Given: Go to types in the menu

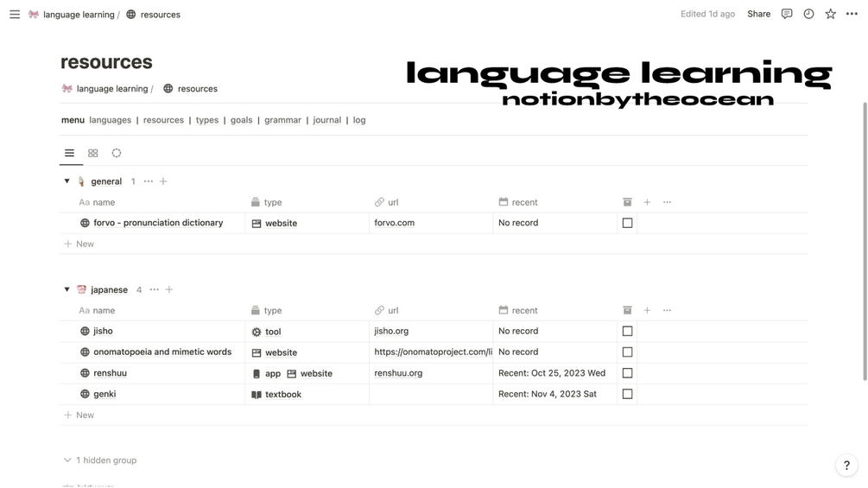Looking at the screenshot, I should point(207,120).
